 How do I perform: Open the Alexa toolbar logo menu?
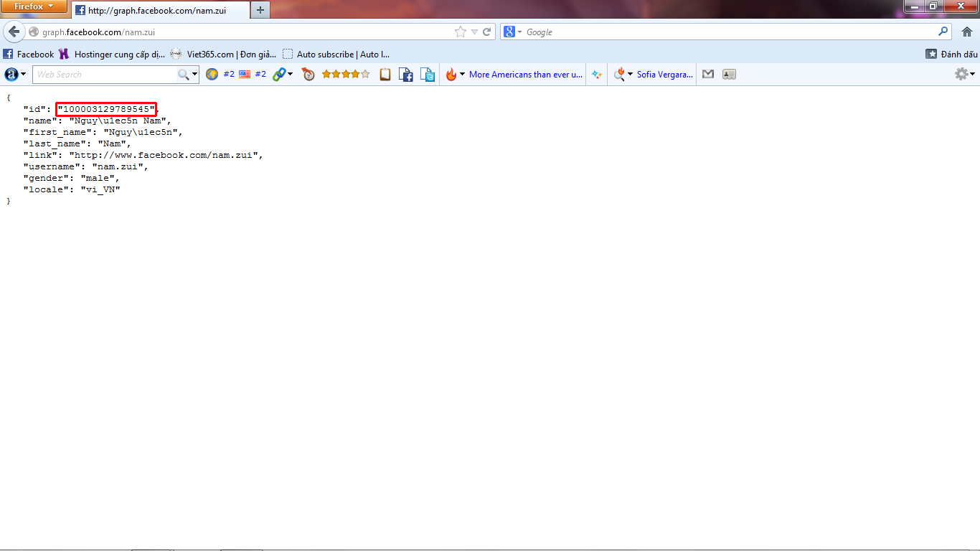tap(15, 74)
